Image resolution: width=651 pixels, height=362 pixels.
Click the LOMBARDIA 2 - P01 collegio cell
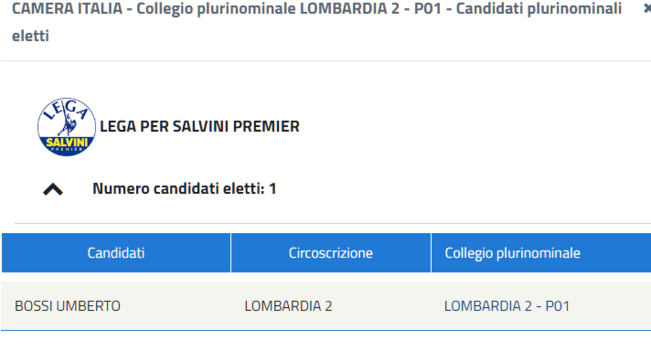(x=507, y=306)
